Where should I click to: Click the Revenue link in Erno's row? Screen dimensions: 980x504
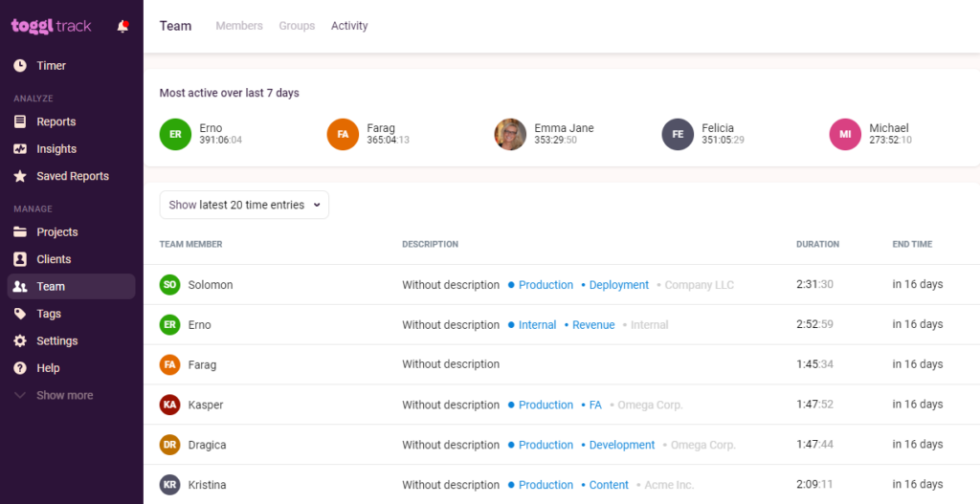coord(593,325)
